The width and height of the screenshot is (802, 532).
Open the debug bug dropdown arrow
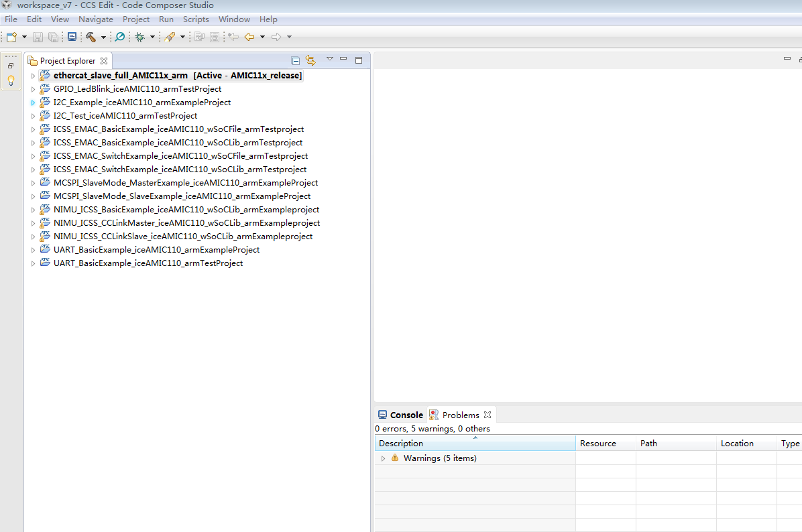(x=152, y=37)
